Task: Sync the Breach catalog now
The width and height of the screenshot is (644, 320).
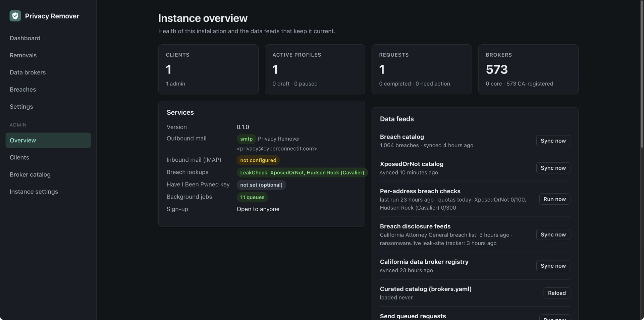Action: click(553, 141)
